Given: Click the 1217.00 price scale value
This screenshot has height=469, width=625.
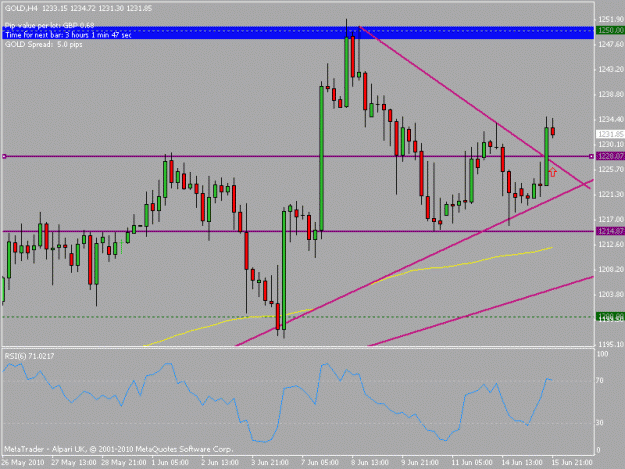Looking at the screenshot, I should pos(611,219).
